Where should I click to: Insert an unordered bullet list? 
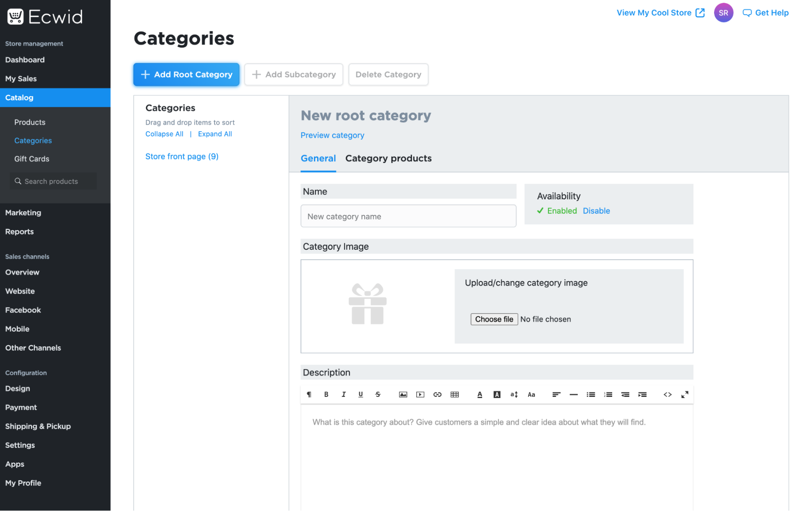tap(590, 394)
